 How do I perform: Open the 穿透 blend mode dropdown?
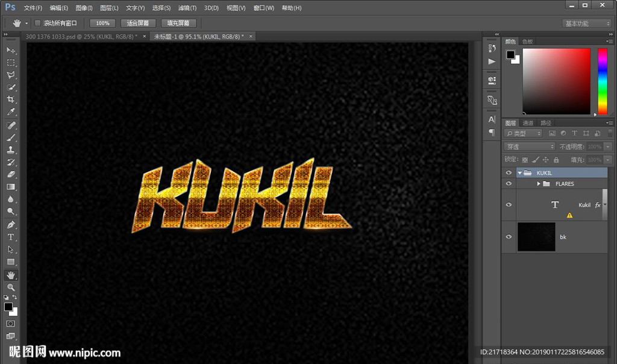click(x=530, y=146)
